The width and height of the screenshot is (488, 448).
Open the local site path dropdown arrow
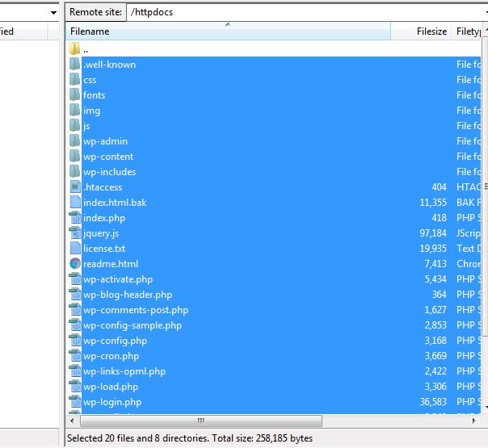(53, 12)
